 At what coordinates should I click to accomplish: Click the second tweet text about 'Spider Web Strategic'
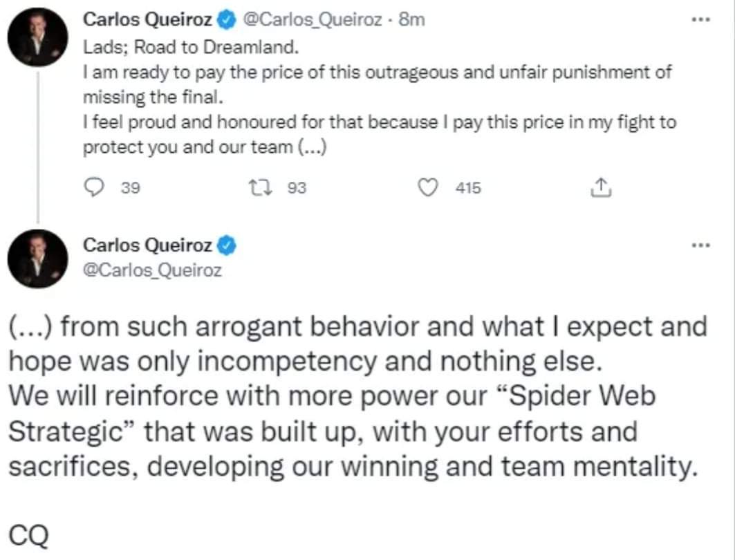(x=359, y=396)
